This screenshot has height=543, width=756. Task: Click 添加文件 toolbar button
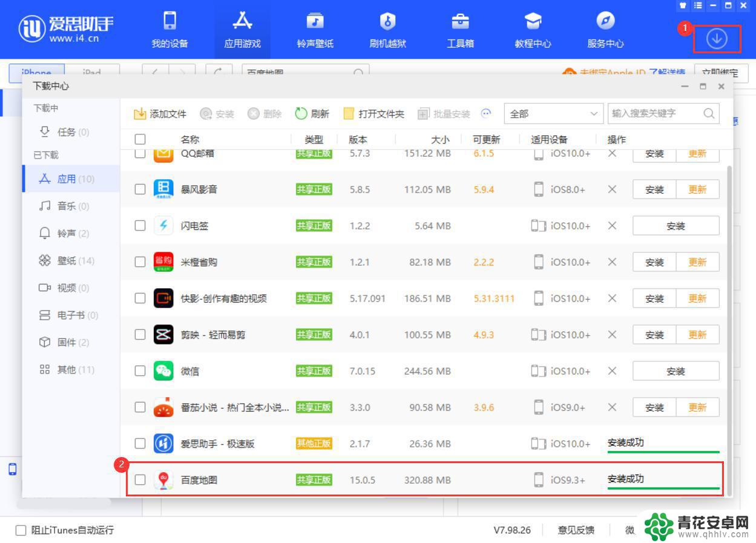[160, 114]
